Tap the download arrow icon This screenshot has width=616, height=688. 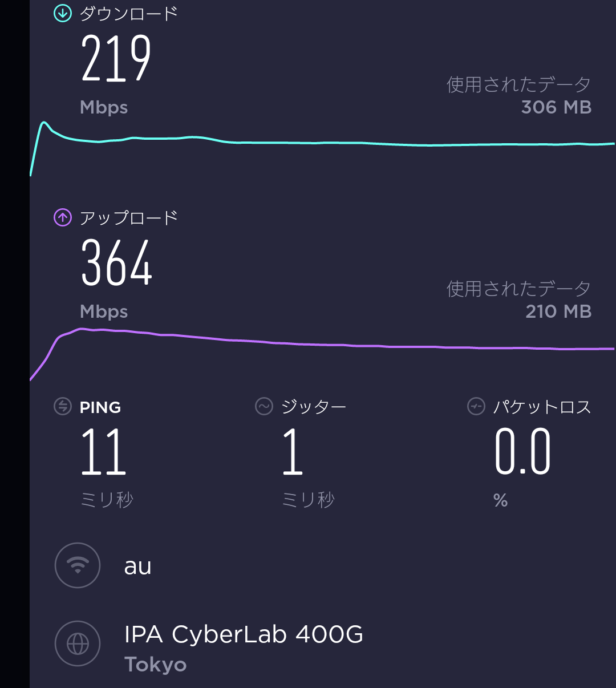coord(62,13)
